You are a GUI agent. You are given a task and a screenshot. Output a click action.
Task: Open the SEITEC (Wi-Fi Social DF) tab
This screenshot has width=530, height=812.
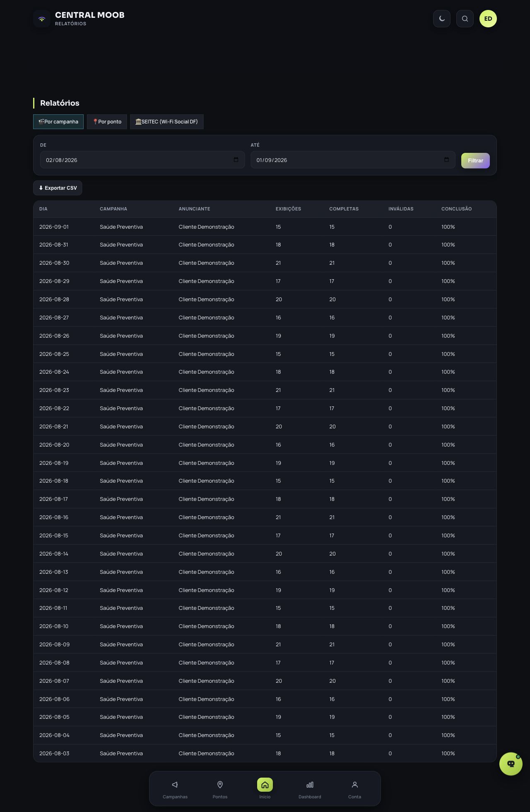coord(167,122)
